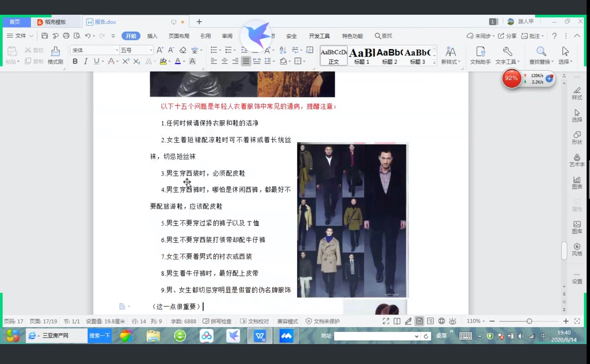Switch to the 页面布局 tab
The image size is (590, 364).
(x=179, y=36)
